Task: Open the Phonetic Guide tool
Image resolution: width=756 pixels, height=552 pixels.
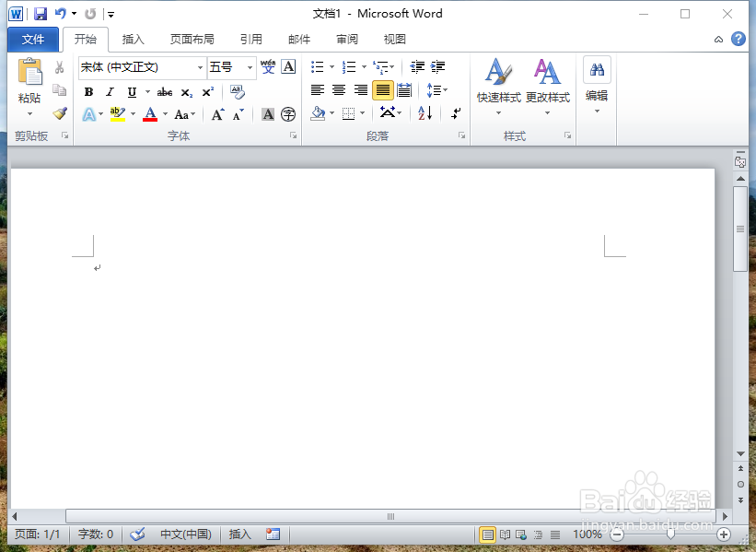Action: click(x=267, y=66)
